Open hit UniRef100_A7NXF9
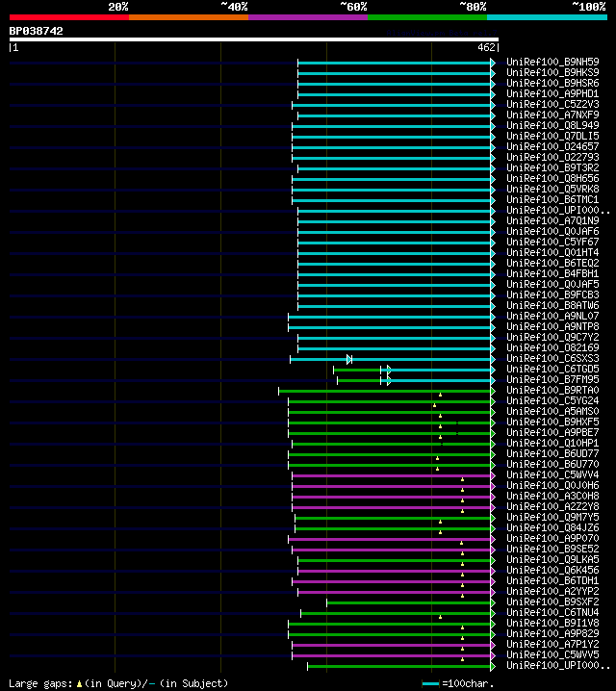This screenshot has height=691, width=616. 552,115
